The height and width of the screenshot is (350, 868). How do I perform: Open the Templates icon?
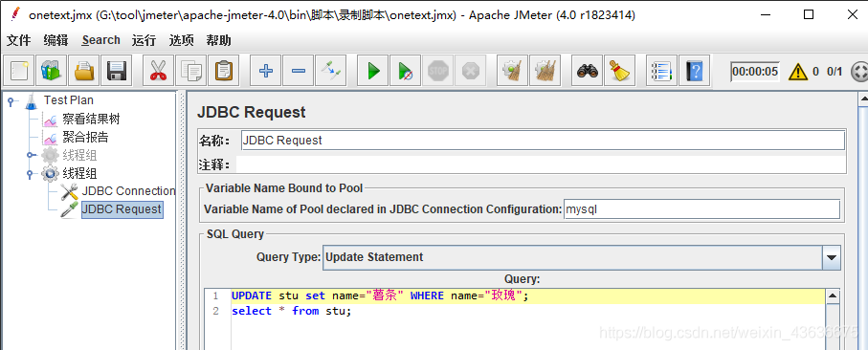52,71
